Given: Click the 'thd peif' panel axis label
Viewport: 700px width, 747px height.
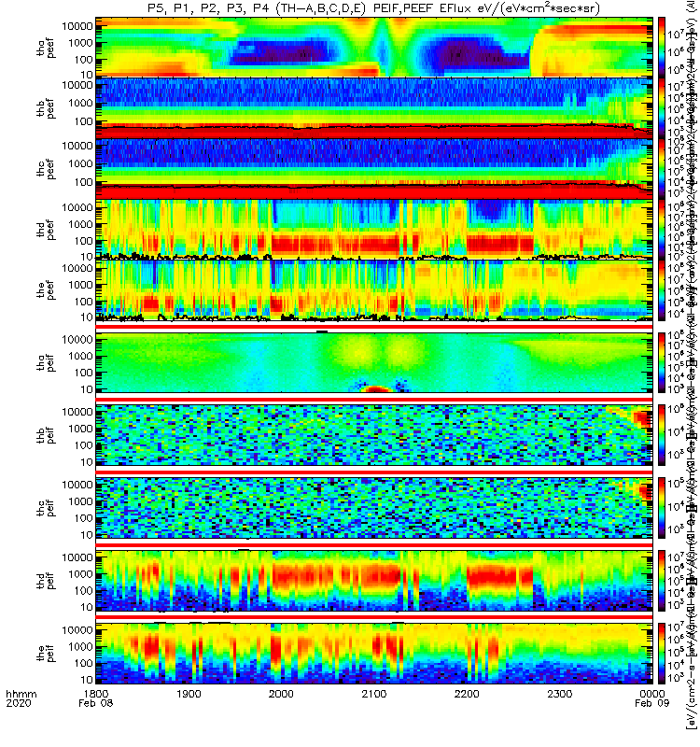Looking at the screenshot, I should coord(46,581).
